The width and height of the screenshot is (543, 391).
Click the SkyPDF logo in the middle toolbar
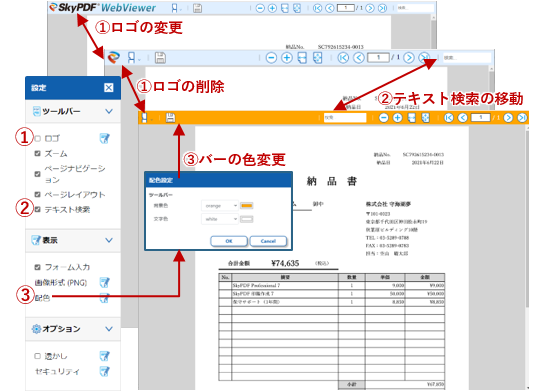(x=114, y=57)
